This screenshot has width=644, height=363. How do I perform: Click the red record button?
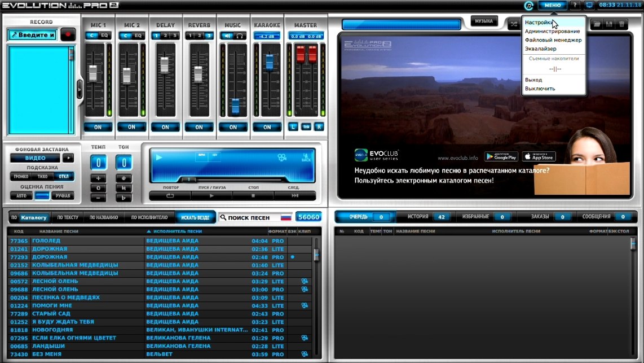[x=68, y=34]
